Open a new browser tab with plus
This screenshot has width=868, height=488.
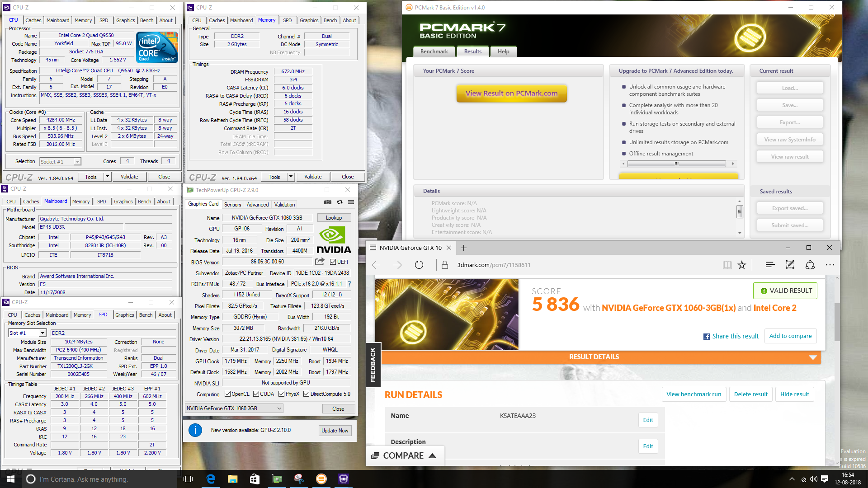pyautogui.click(x=463, y=248)
